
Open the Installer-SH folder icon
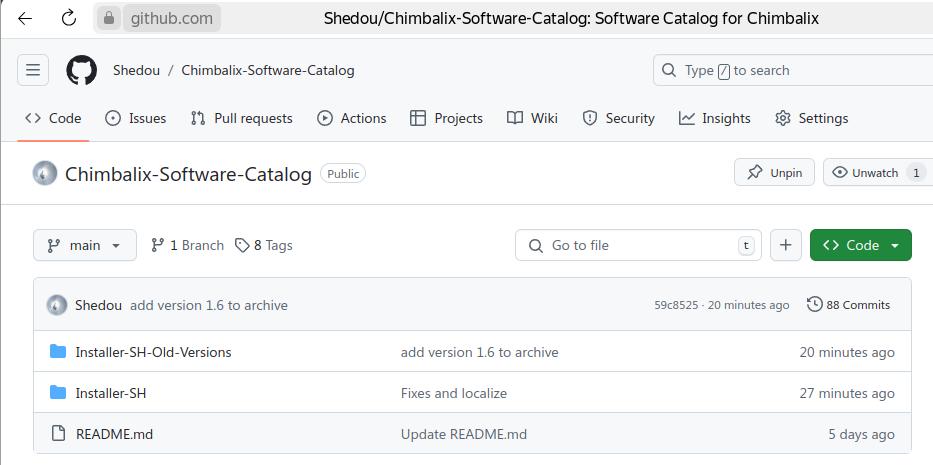point(57,393)
